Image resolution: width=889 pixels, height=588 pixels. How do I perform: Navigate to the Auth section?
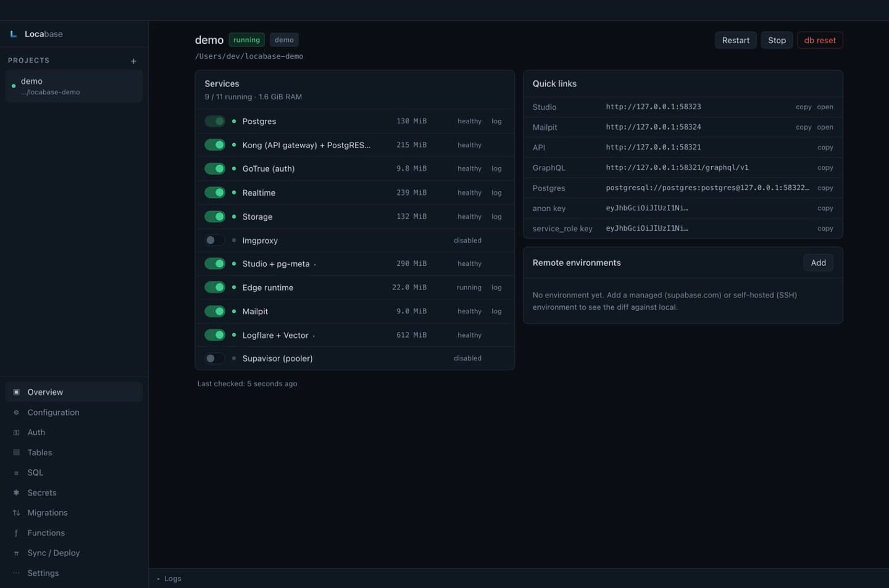74,433
